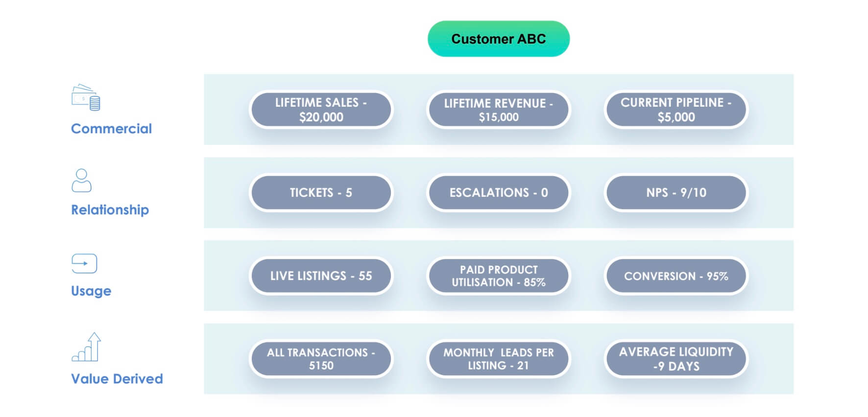Select the Conversion - 95% pill
Screen dimensions: 868x417
[x=676, y=276]
